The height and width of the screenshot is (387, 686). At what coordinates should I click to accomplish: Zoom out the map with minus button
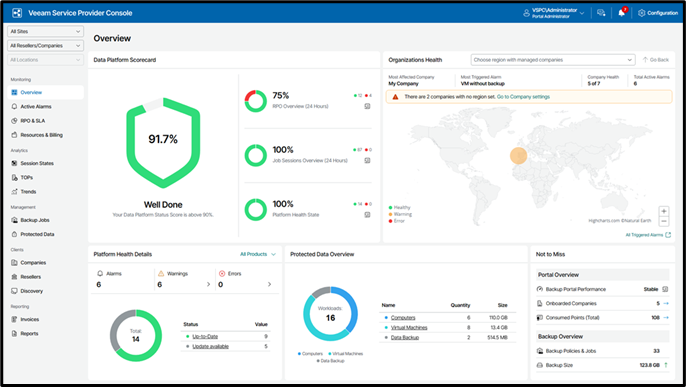[x=664, y=221]
